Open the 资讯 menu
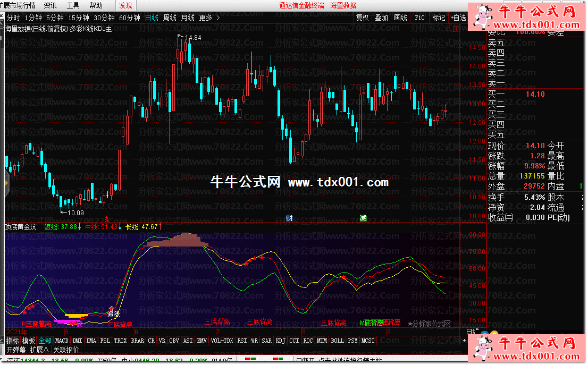 point(50,6)
